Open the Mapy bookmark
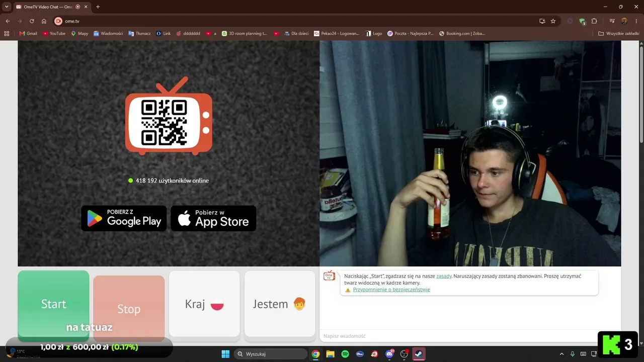 point(79,34)
